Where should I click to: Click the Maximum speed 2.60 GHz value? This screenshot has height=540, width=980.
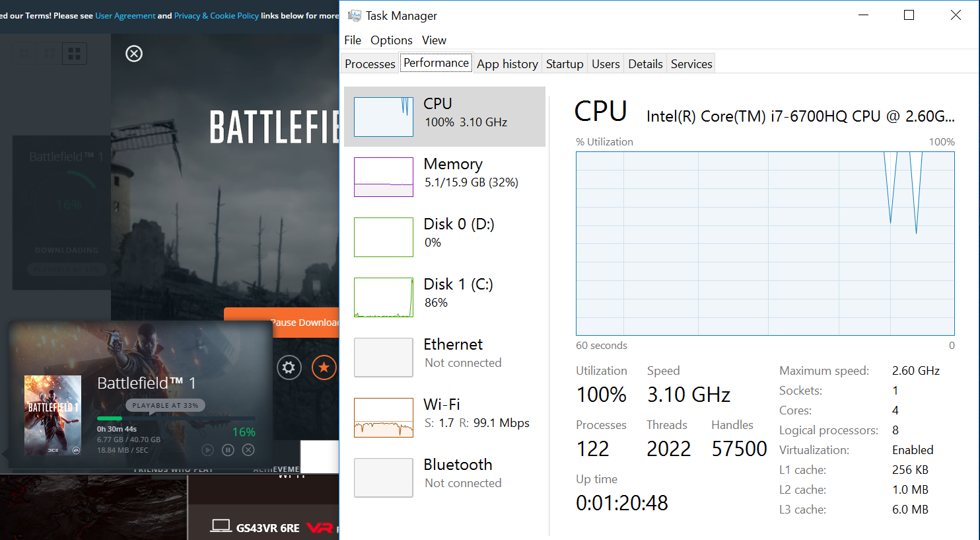[x=916, y=371]
